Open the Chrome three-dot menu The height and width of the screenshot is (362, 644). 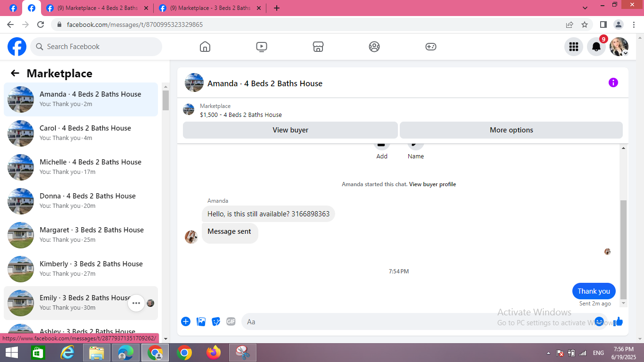[633, 25]
